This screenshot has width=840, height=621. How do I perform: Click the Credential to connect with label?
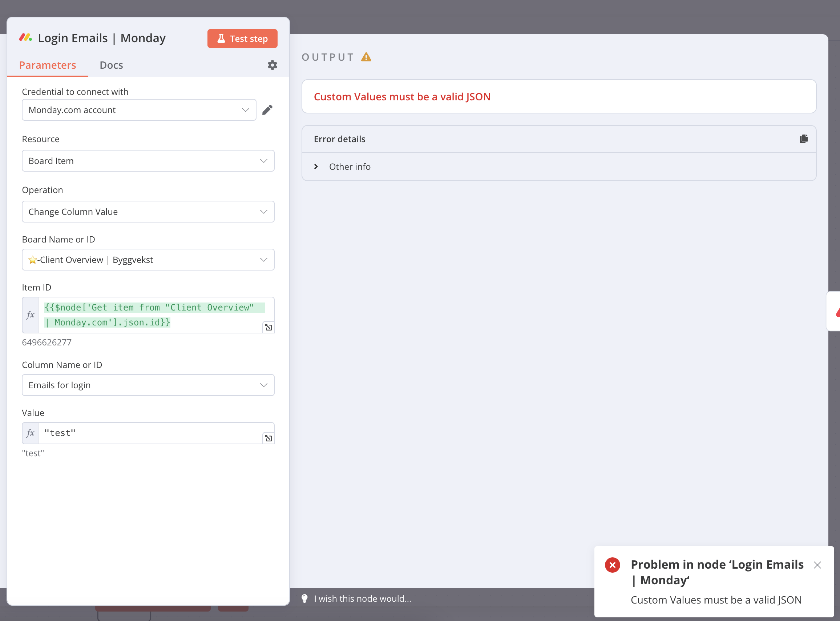75,92
